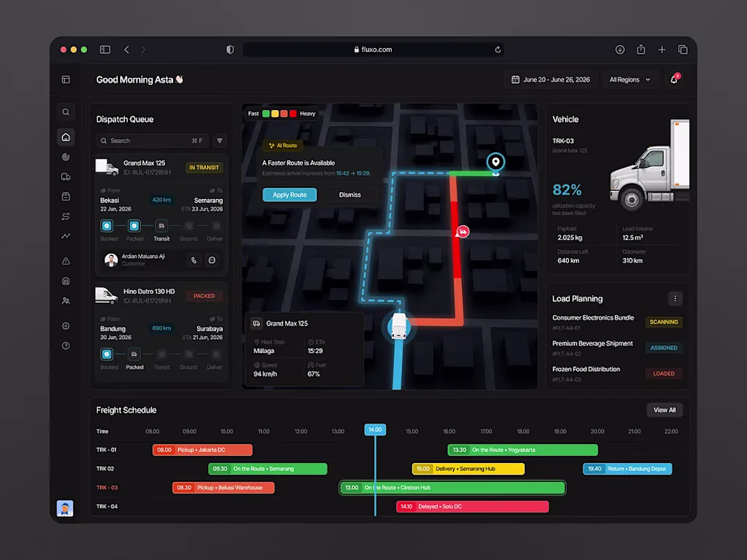Open the truck fleet icon in sidebar
This screenshot has width=747, height=560.
[66, 176]
